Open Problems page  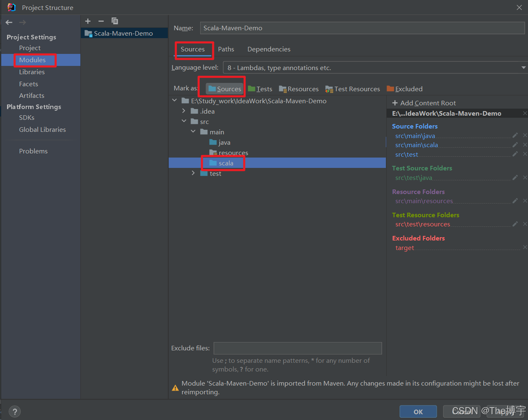click(33, 151)
